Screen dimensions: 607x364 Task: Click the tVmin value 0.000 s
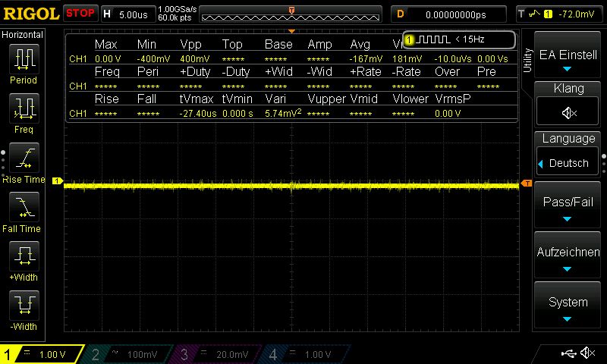tap(237, 113)
